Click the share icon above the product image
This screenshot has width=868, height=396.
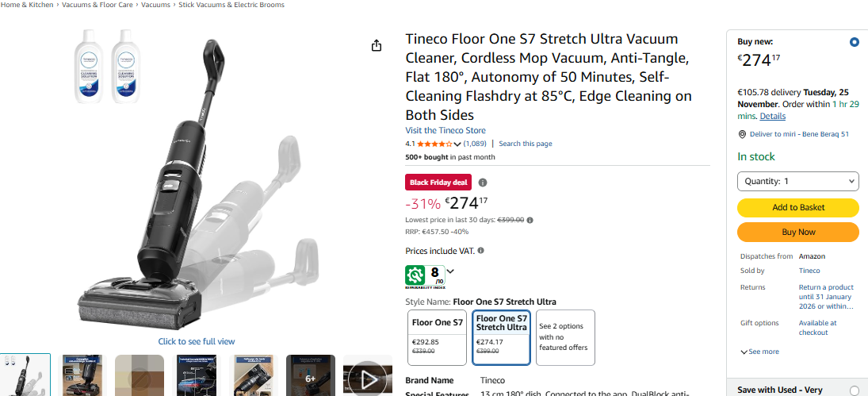pos(377,45)
